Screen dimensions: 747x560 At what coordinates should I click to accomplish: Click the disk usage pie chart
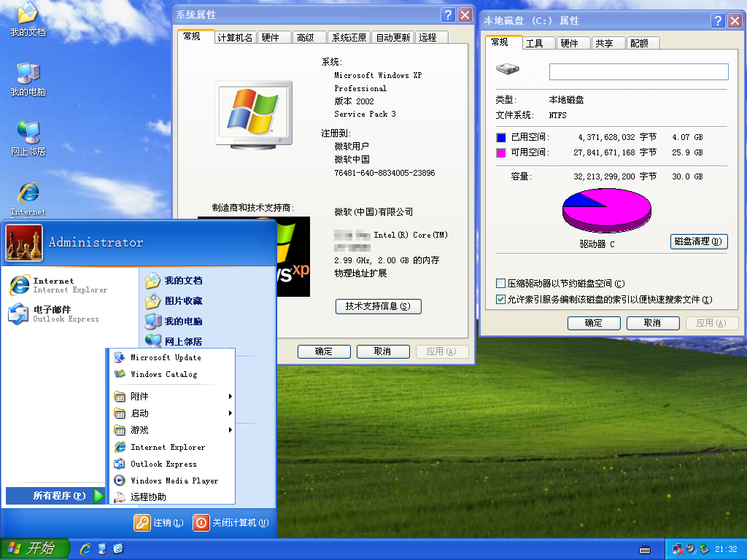point(606,210)
